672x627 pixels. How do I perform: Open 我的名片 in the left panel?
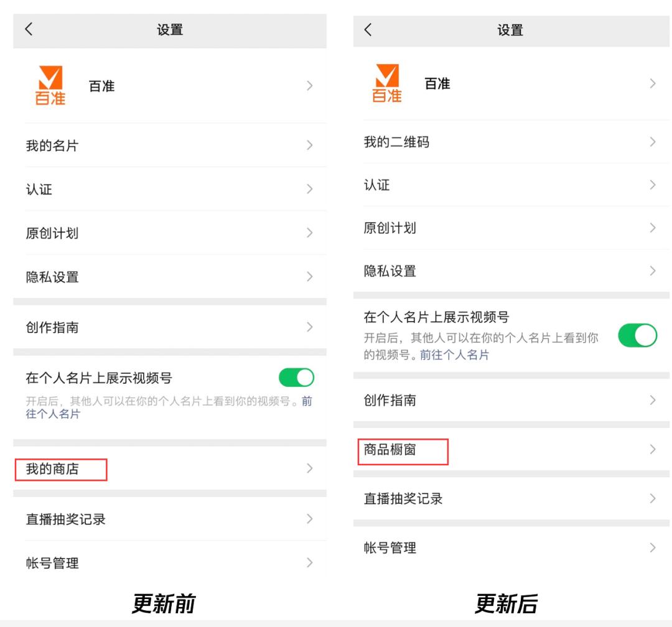pyautogui.click(x=52, y=146)
